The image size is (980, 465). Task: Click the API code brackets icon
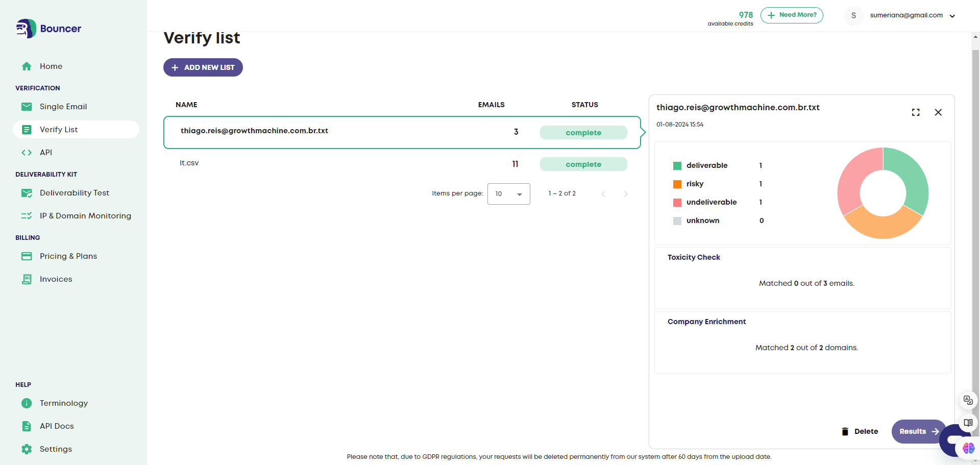27,153
